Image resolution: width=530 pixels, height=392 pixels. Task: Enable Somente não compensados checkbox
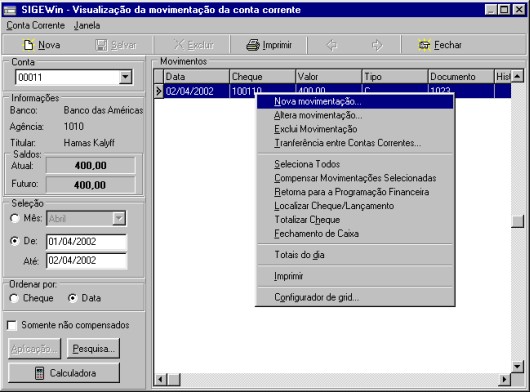click(x=12, y=325)
